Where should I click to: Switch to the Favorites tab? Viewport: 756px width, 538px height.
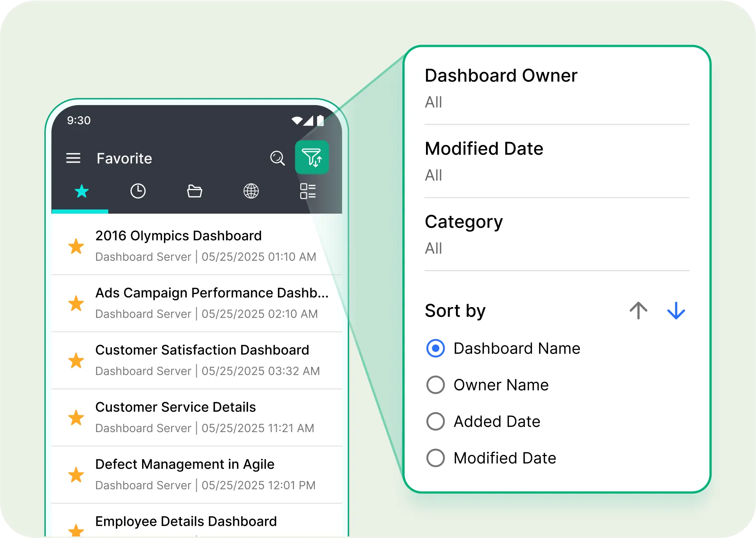pyautogui.click(x=81, y=191)
